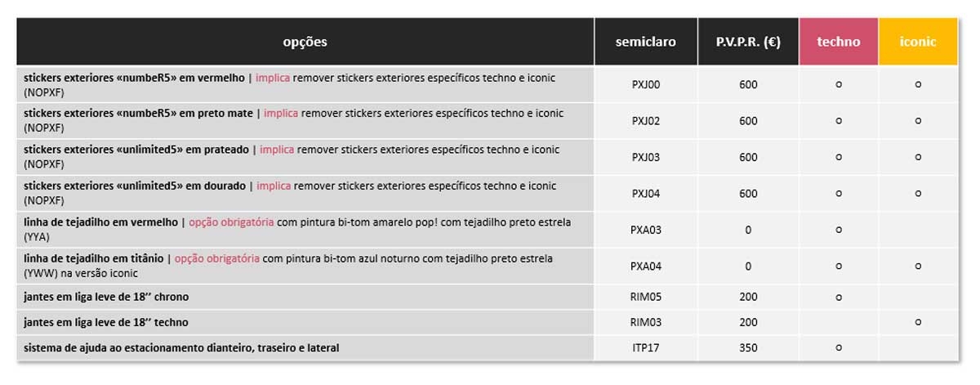Select techno circle in PXA03 row
This screenshot has width=980, height=385.
coord(839,230)
